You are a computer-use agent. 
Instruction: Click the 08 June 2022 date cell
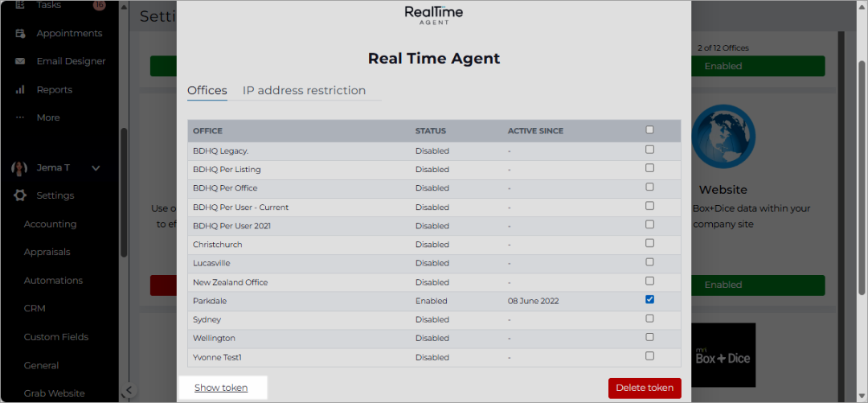(533, 301)
